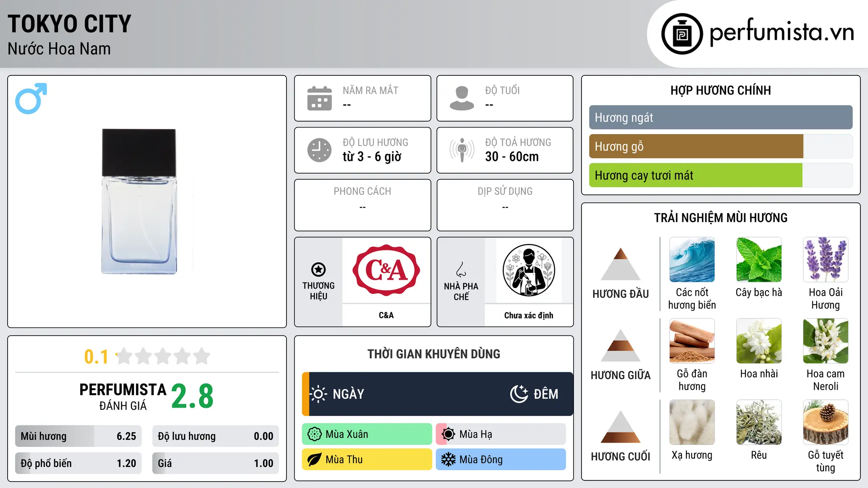
Task: Click the TOKYO CITY title
Action: point(70,24)
